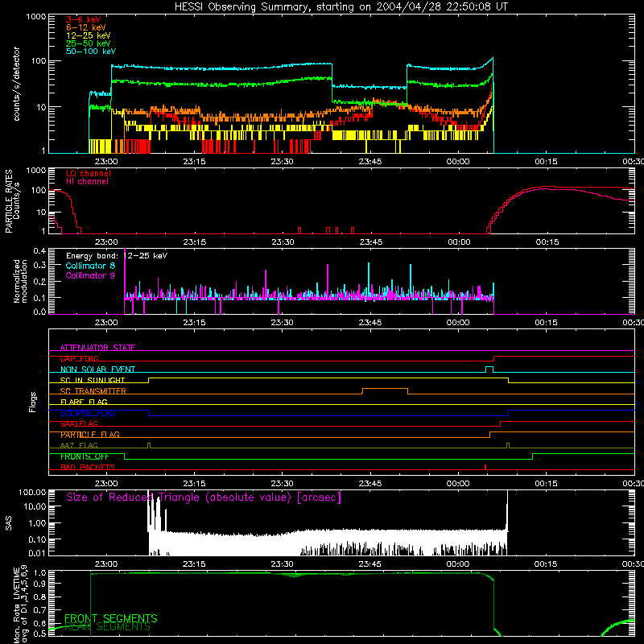Click 23:15 tick under the Flags panel

tap(194, 484)
